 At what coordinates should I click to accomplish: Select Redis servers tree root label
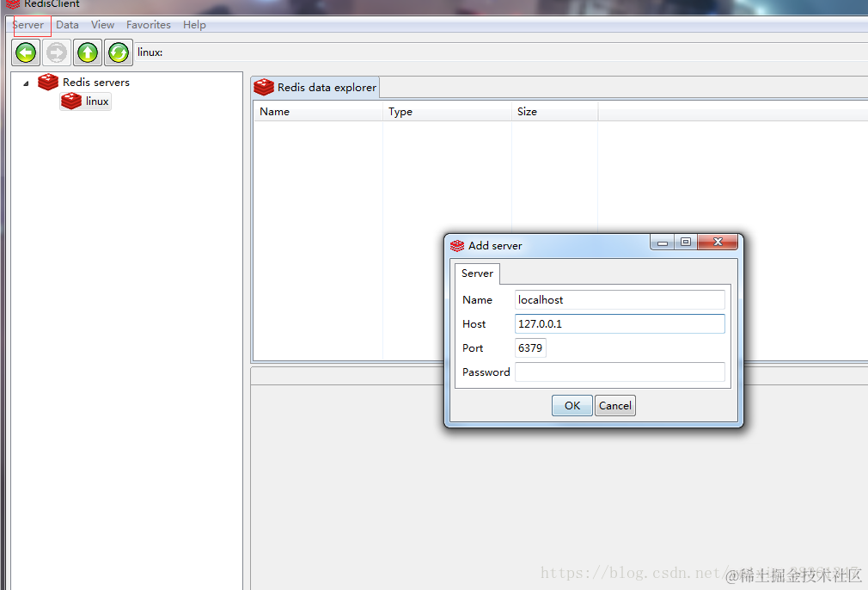[x=95, y=82]
